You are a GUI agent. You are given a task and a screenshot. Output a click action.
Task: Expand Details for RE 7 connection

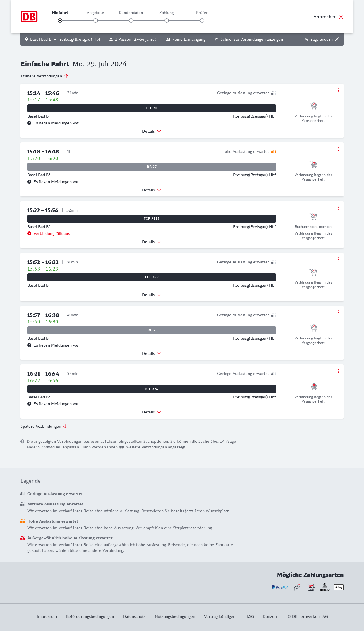click(152, 353)
